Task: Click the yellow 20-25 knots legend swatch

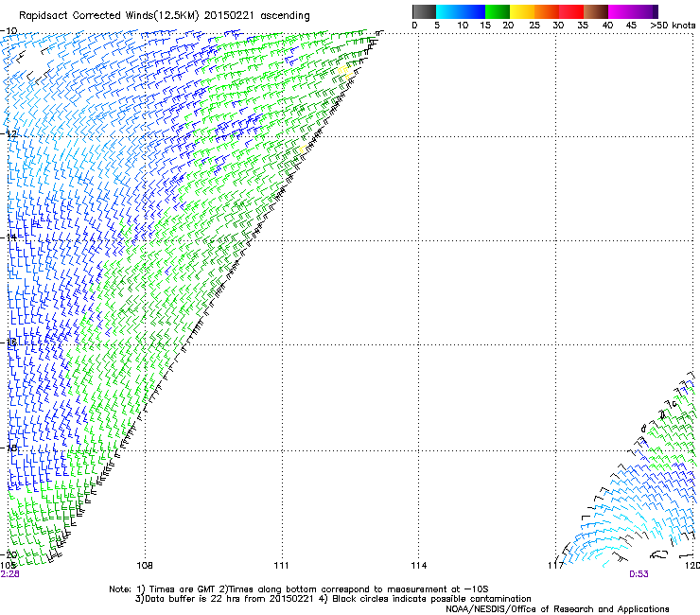Action: point(522,11)
